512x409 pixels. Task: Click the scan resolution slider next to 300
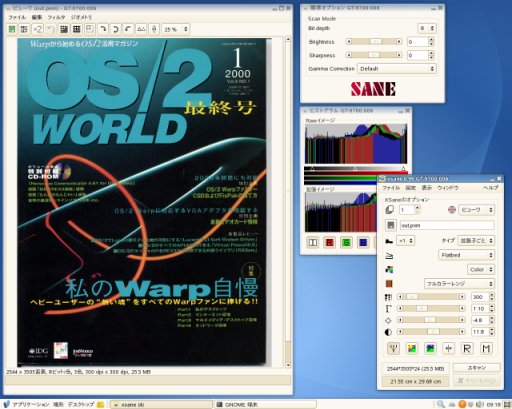(431, 297)
